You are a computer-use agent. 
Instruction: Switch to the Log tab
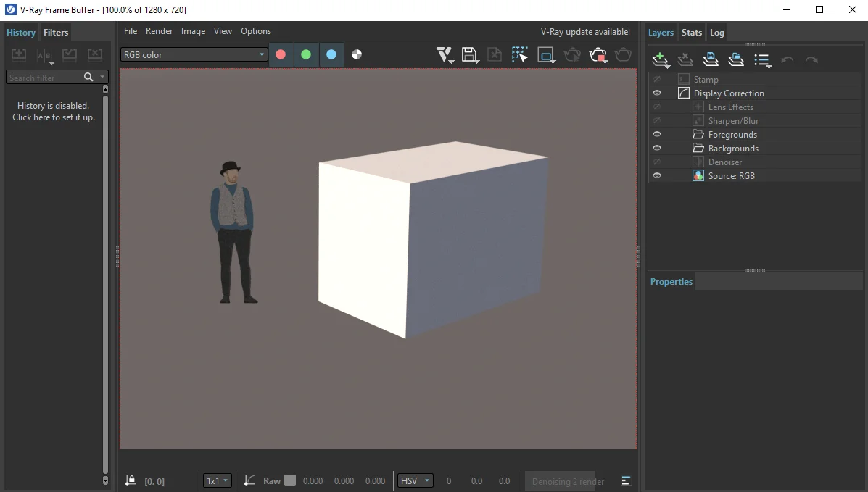[717, 32]
